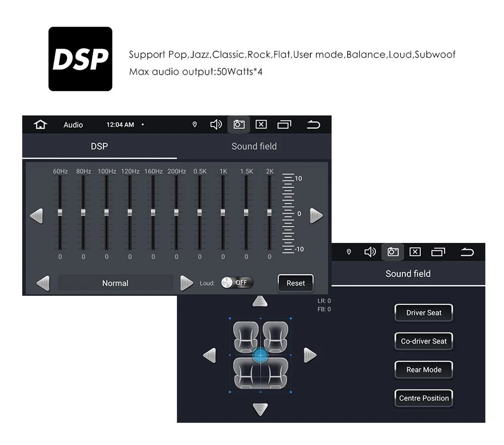Select next preset after Normal

[x=187, y=283]
